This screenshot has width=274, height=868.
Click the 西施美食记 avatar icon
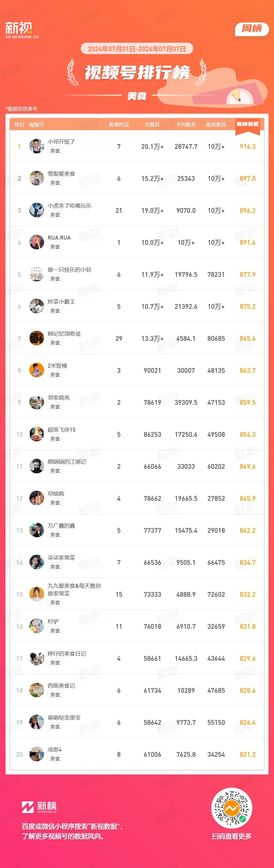pyautogui.click(x=37, y=690)
